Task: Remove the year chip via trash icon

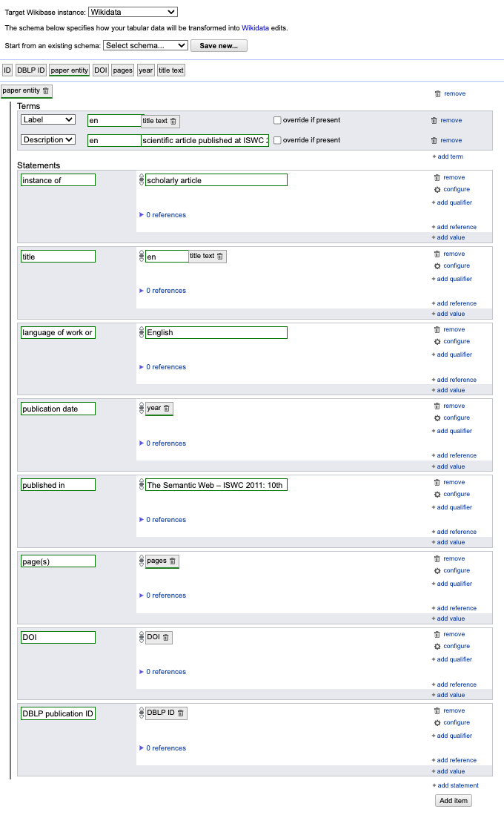Action: [167, 409]
